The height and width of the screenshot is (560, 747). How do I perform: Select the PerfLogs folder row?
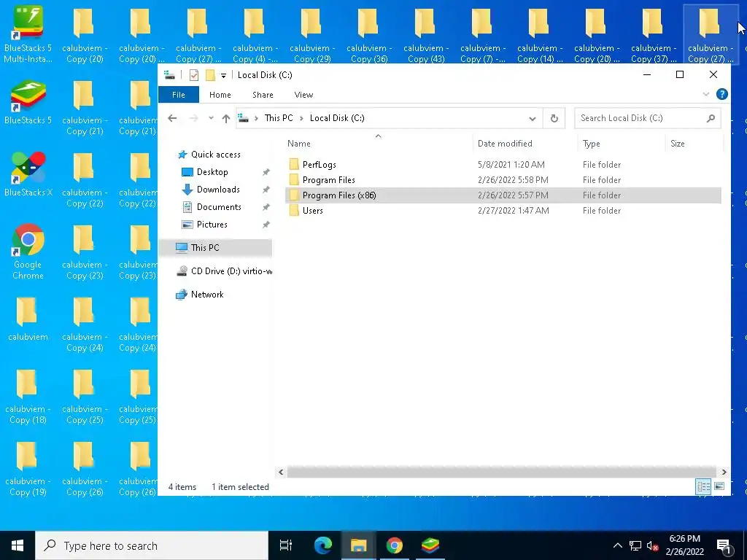(x=503, y=165)
